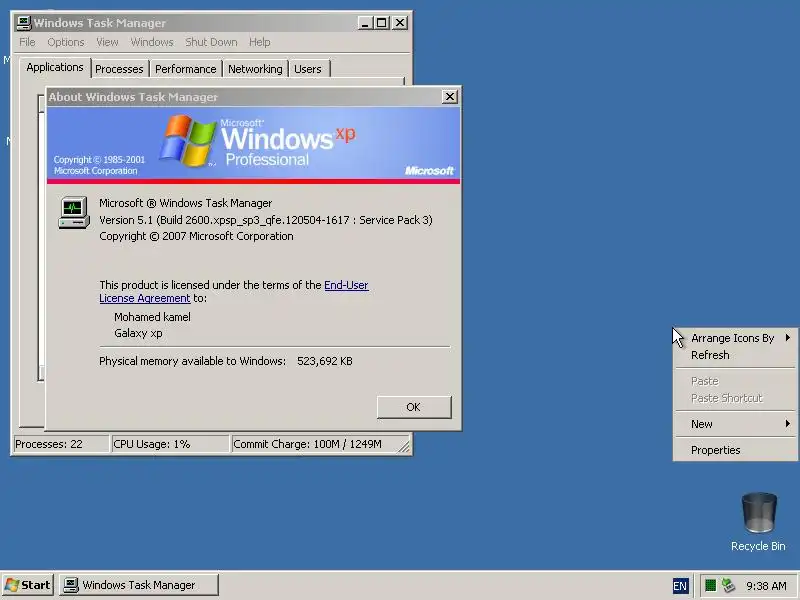Click the Paste entry in context menu

tap(735, 381)
